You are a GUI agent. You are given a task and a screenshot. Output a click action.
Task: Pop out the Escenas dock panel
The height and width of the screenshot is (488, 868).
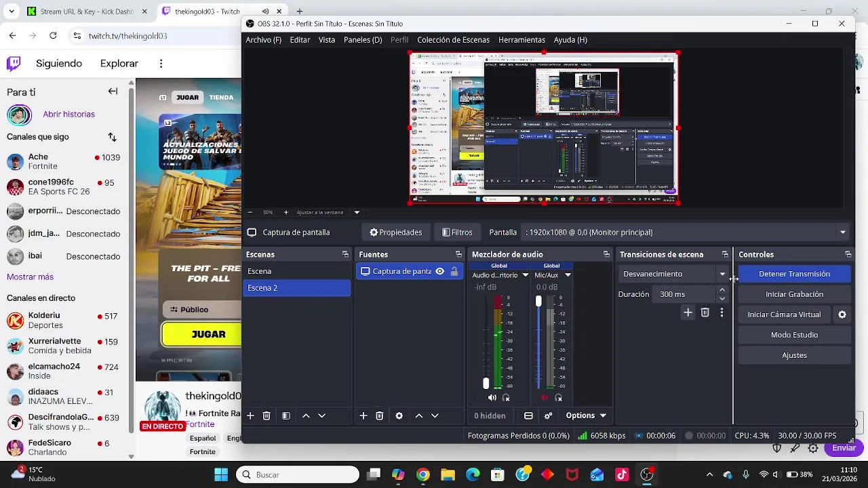tap(345, 254)
